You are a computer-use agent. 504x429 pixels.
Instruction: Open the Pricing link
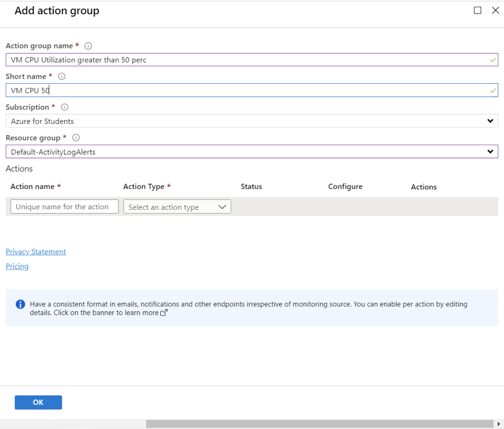(x=17, y=267)
